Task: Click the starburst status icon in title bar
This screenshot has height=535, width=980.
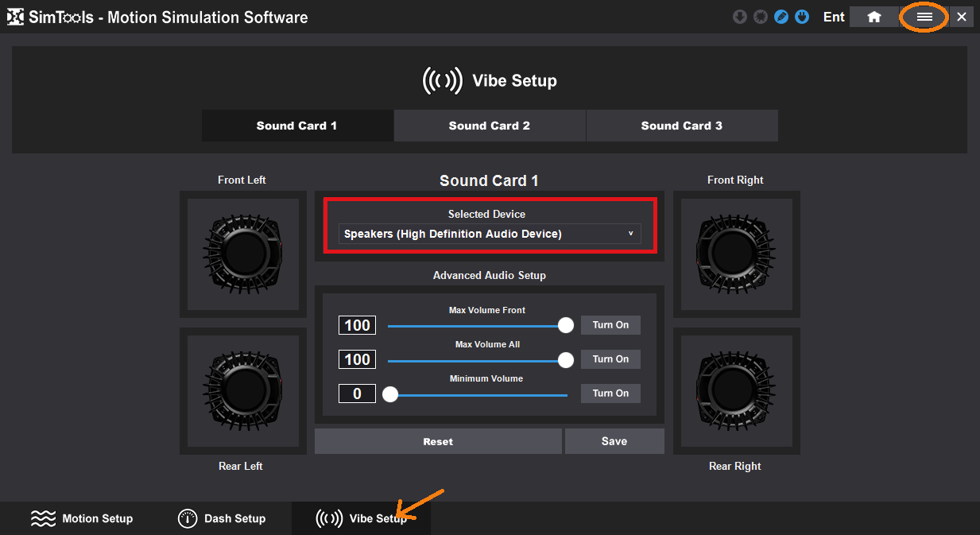Action: (761, 17)
